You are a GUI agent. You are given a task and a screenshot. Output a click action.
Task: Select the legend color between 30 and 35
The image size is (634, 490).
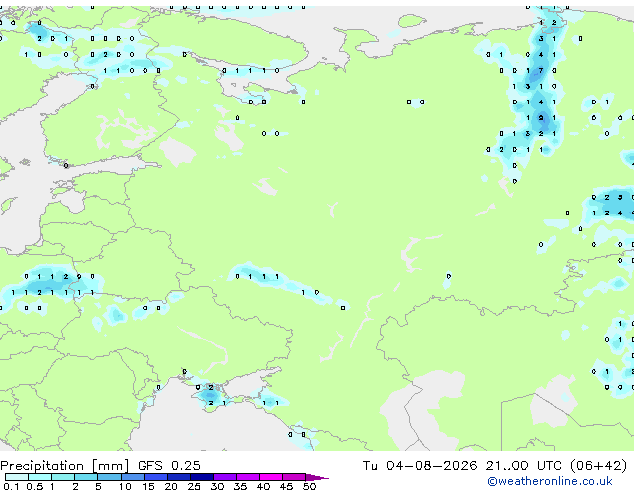click(225, 477)
